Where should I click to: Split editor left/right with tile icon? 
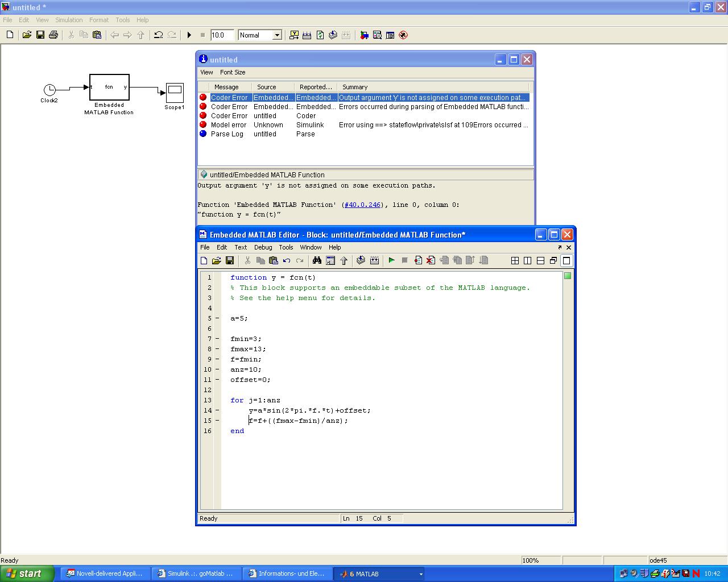coord(528,260)
